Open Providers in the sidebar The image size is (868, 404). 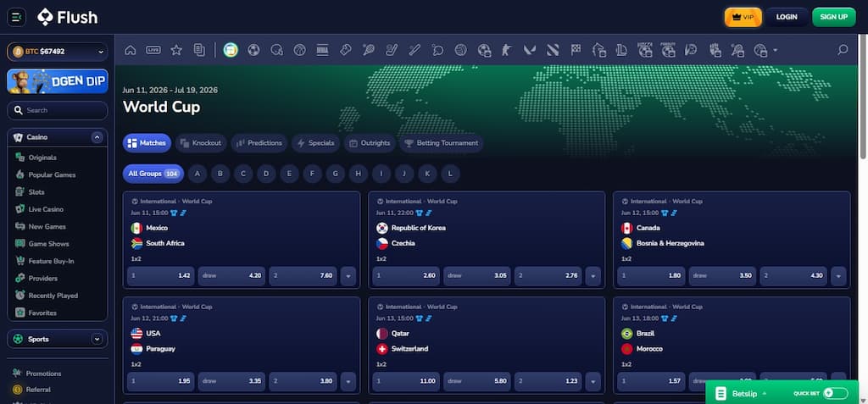(x=42, y=279)
